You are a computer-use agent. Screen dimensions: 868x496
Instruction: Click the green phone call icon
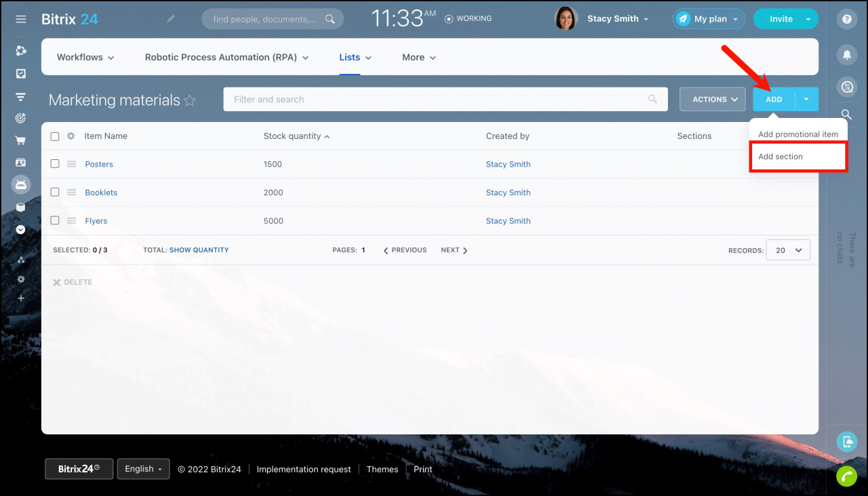(846, 476)
